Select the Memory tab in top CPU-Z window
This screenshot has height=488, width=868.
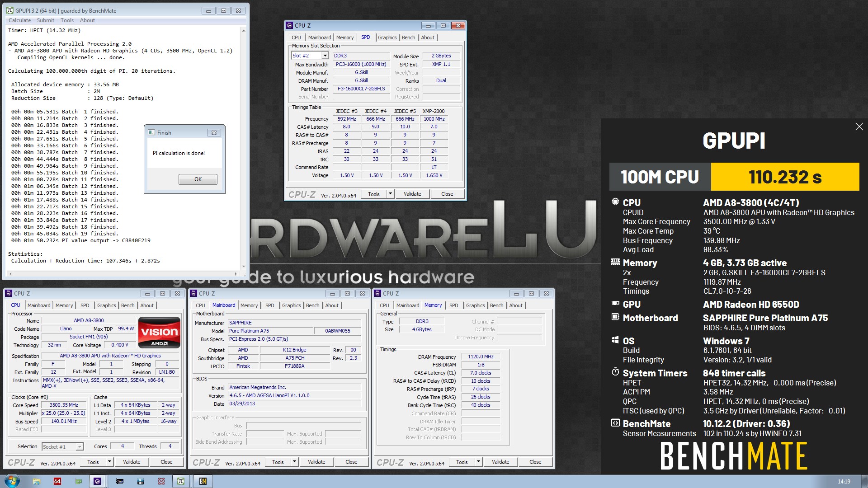(345, 38)
